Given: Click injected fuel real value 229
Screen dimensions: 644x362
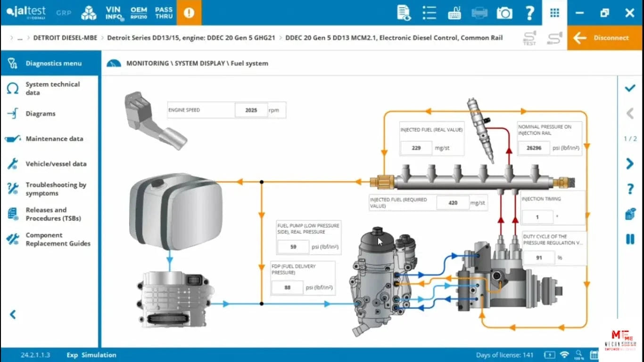Looking at the screenshot, I should [x=416, y=148].
